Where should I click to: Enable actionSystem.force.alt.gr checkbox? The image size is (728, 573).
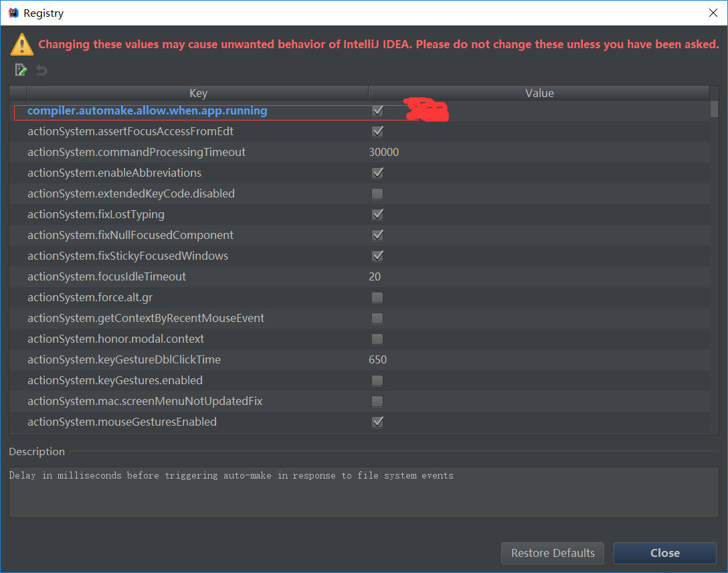tap(377, 298)
